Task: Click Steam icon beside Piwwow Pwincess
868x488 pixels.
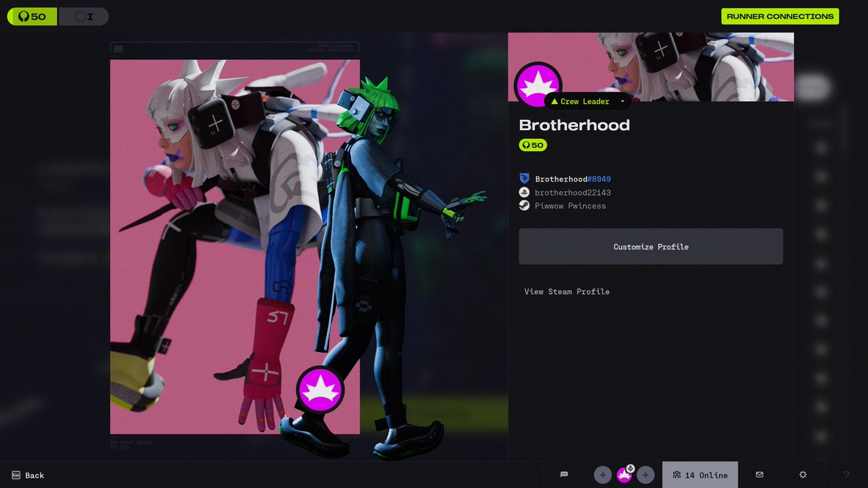Action: tap(524, 205)
